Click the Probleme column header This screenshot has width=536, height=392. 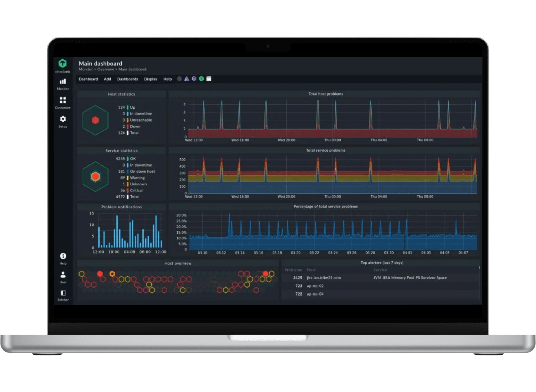[x=293, y=270]
